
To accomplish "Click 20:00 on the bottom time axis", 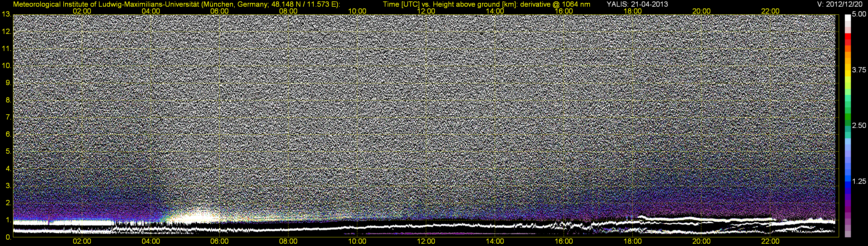I will point(702,242).
